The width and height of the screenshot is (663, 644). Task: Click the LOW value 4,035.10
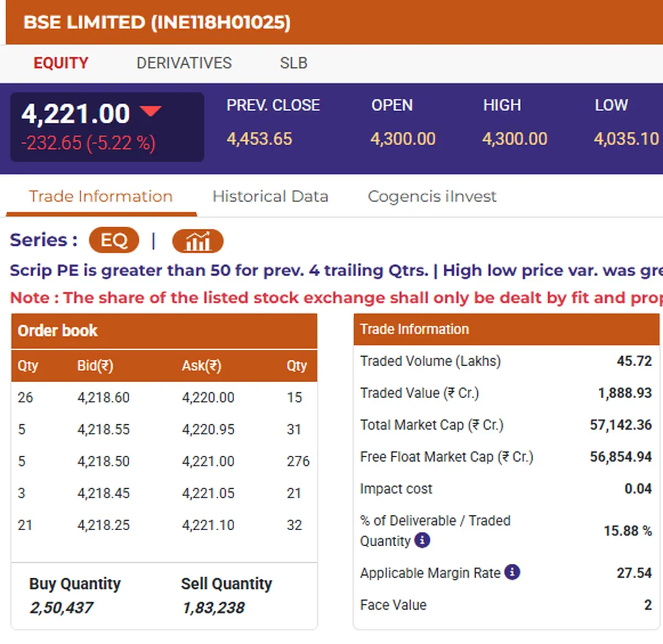(x=627, y=139)
